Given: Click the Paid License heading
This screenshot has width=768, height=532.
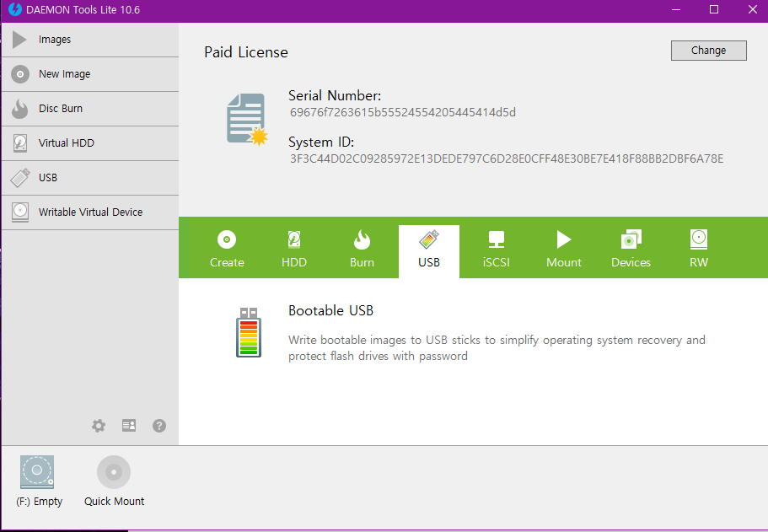Looking at the screenshot, I should pos(246,52).
